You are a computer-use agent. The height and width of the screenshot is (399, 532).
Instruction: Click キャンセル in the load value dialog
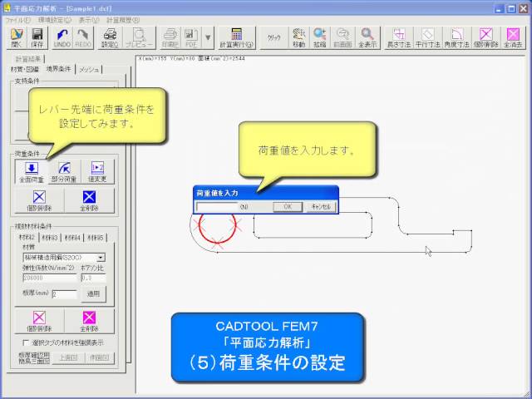coord(321,207)
